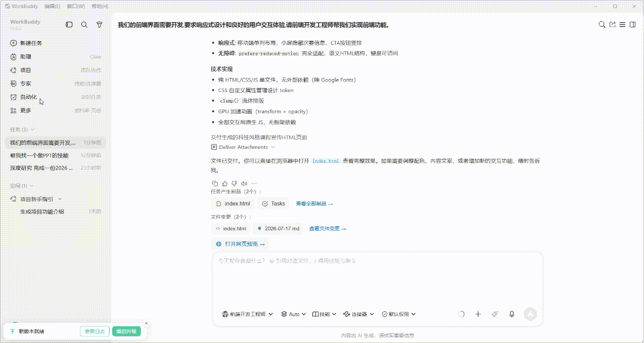The height and width of the screenshot is (343, 644).
Task: Open the Auto model dropdown
Action: click(x=294, y=314)
